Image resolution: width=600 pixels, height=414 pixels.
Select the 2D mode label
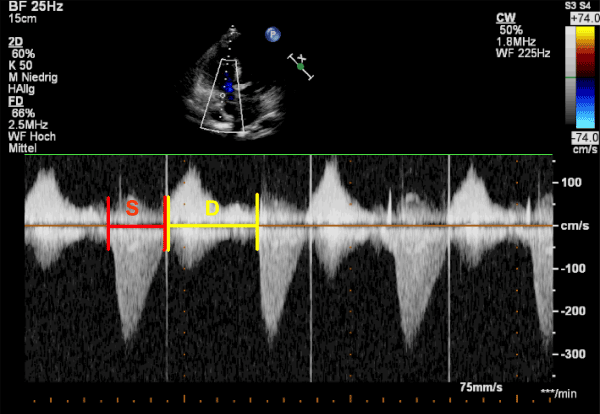15,41
